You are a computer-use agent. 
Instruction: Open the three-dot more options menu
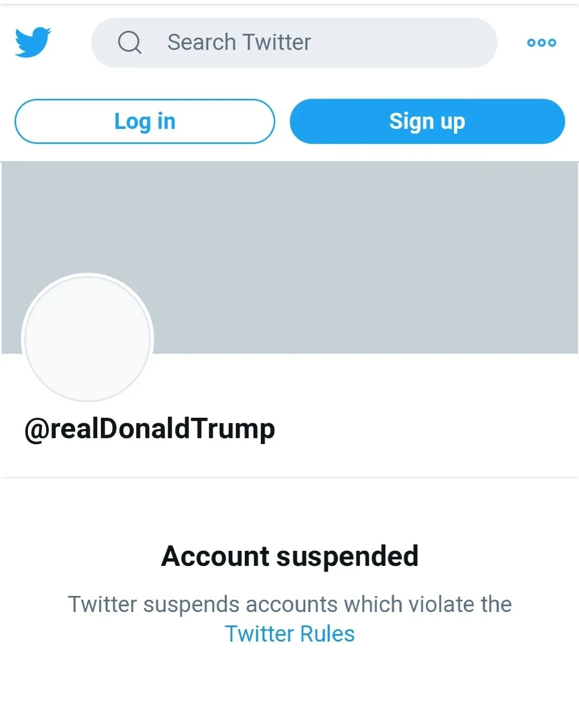pyautogui.click(x=541, y=42)
